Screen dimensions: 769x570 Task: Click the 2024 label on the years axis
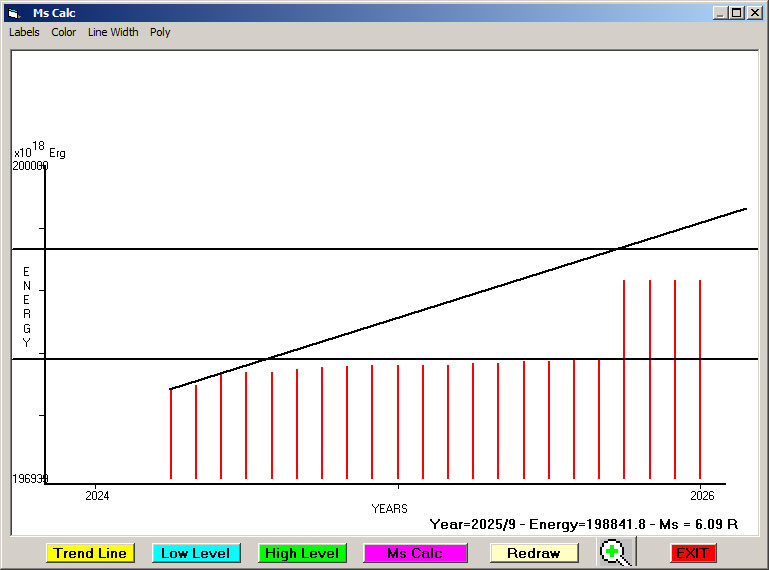[97, 495]
